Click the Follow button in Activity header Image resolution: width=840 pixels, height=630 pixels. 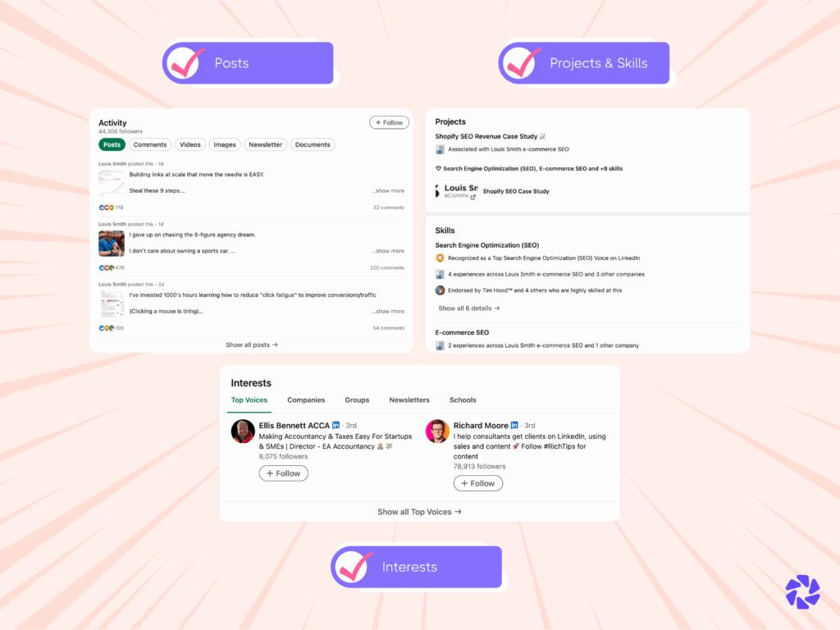click(389, 123)
